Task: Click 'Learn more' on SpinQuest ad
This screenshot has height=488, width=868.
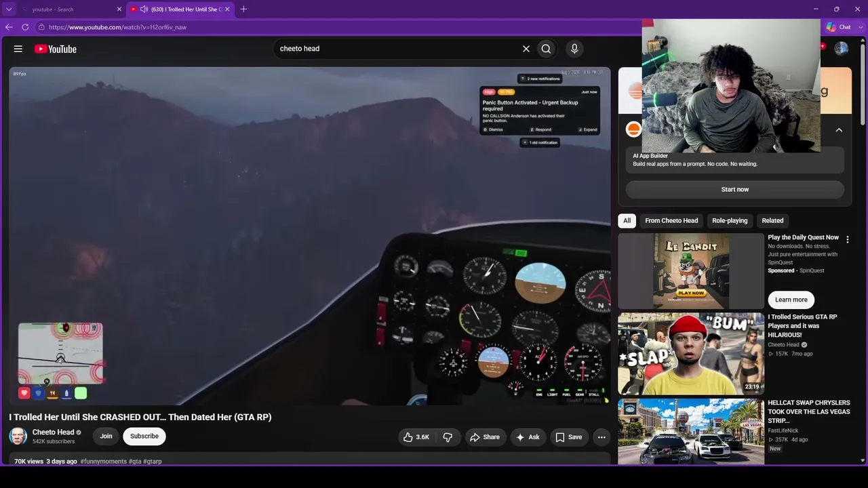Action: 791,300
